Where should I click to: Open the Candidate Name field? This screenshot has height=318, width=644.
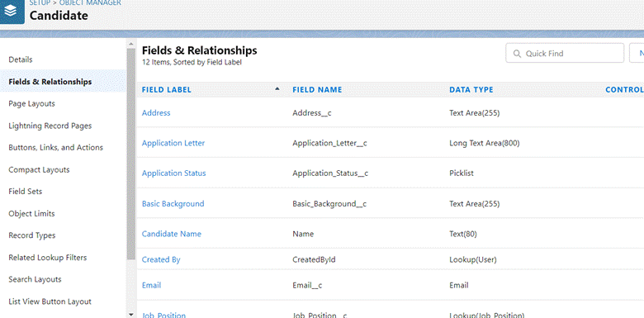click(172, 234)
